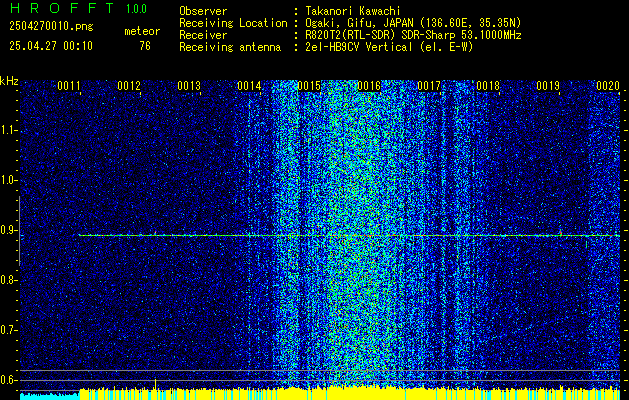629x400 pixels.
Task: Click time marker 0016
Action: click(369, 86)
